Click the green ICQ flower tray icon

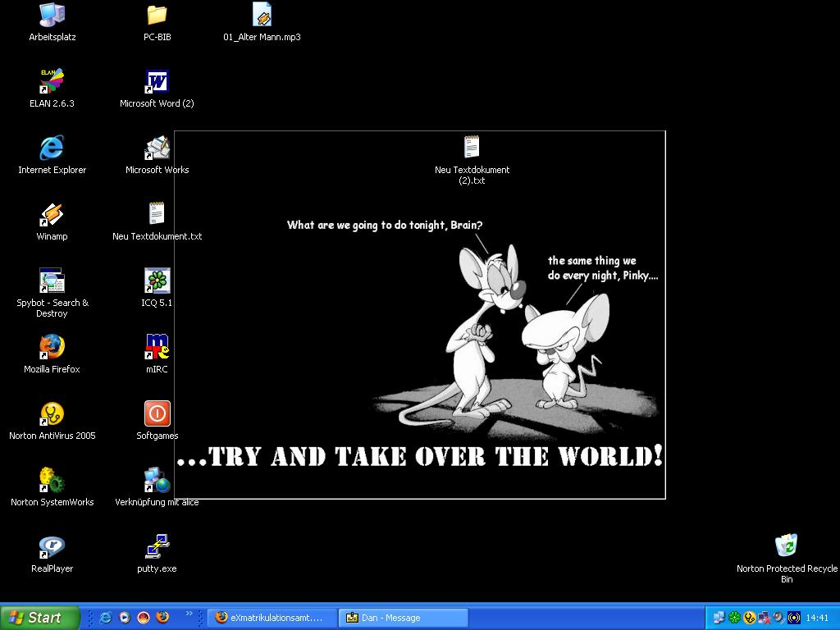[x=734, y=618]
